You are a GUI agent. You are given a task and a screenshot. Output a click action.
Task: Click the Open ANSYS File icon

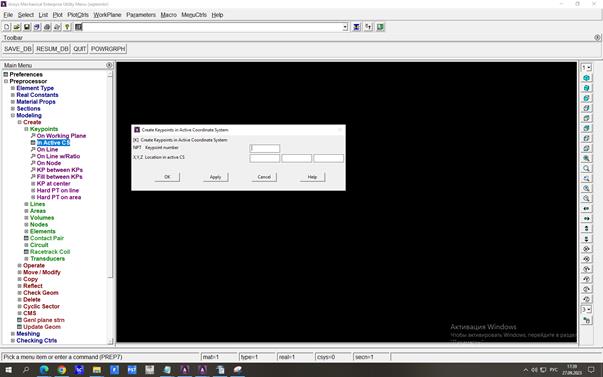click(x=17, y=27)
